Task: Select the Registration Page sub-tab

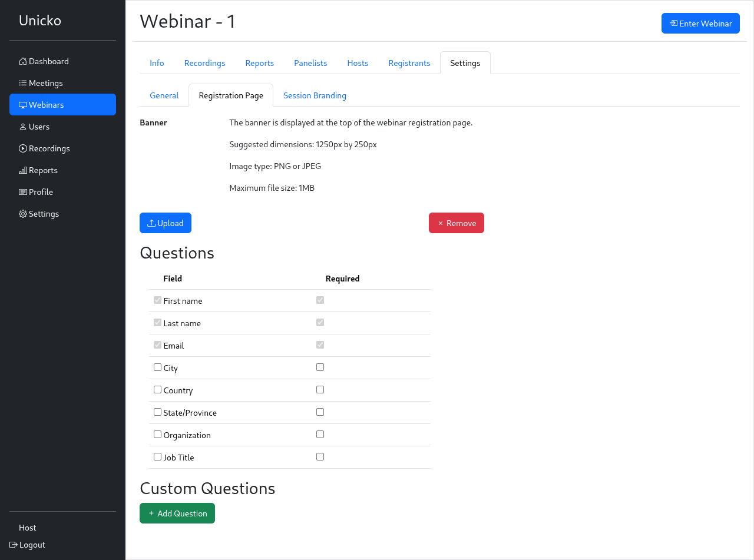Action: click(x=231, y=95)
